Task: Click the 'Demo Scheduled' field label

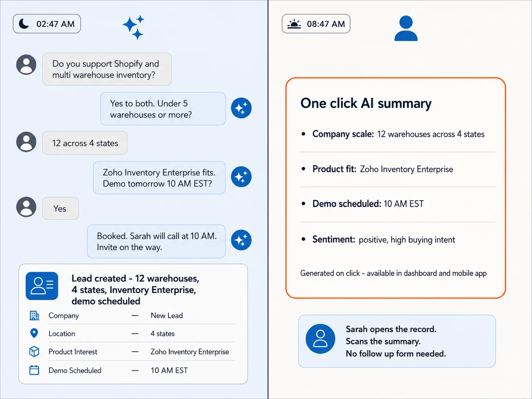Action: tap(75, 370)
